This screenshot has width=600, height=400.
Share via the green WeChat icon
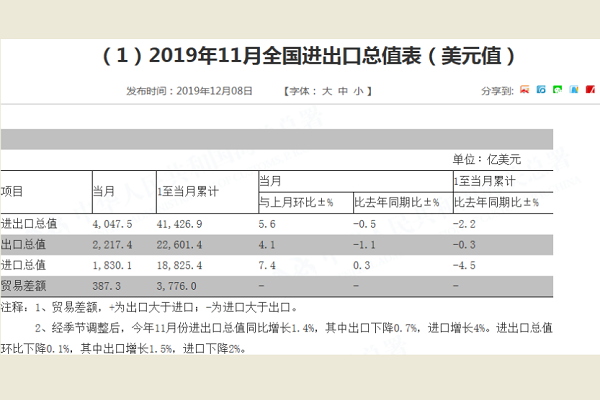(558, 90)
